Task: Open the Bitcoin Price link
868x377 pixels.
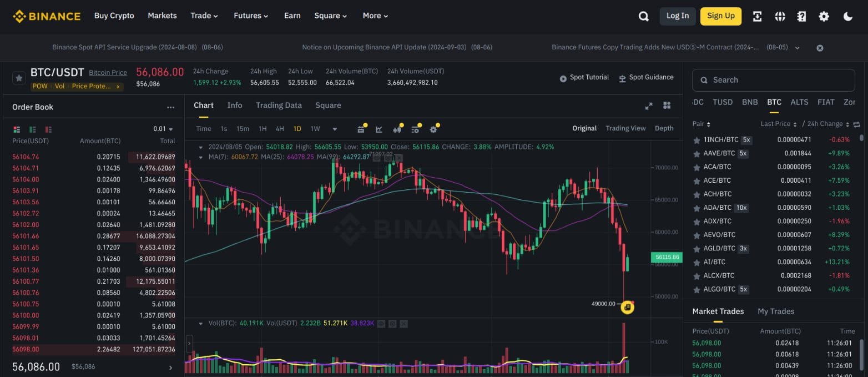Action: [x=108, y=73]
